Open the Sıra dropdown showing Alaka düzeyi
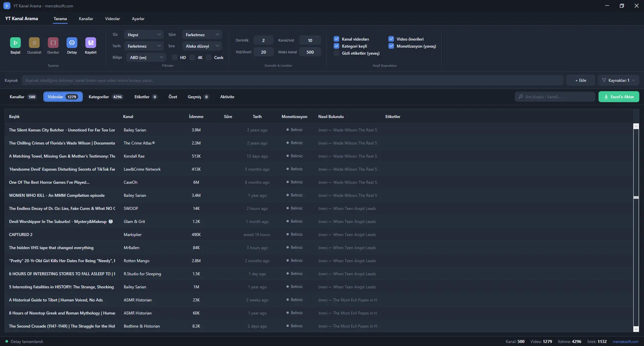The height and width of the screenshot is (346, 644). pos(202,46)
